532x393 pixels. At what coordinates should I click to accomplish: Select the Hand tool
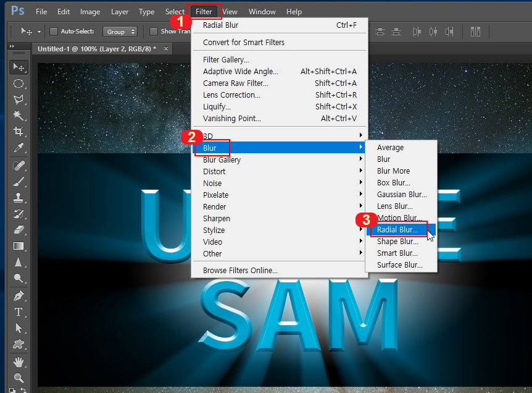click(19, 362)
